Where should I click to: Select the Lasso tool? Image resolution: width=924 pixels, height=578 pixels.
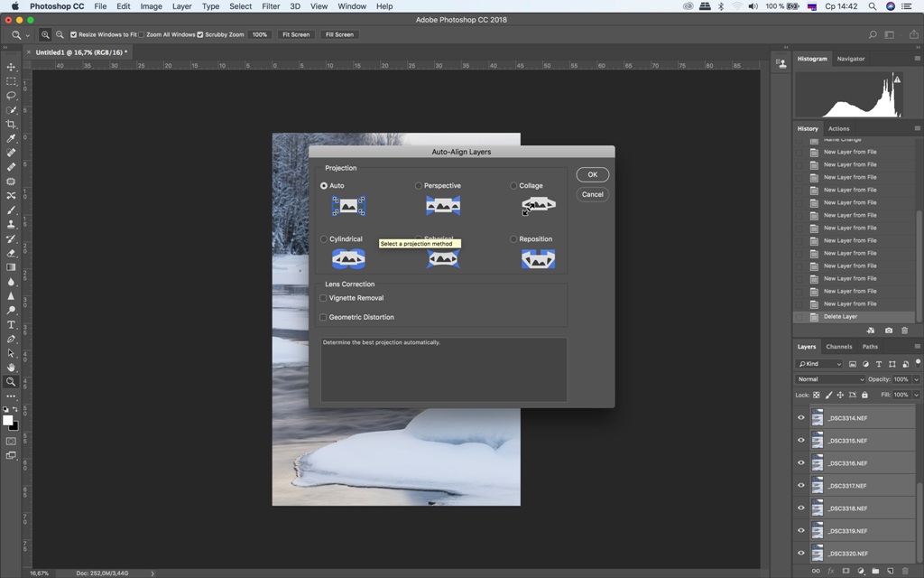[11, 96]
